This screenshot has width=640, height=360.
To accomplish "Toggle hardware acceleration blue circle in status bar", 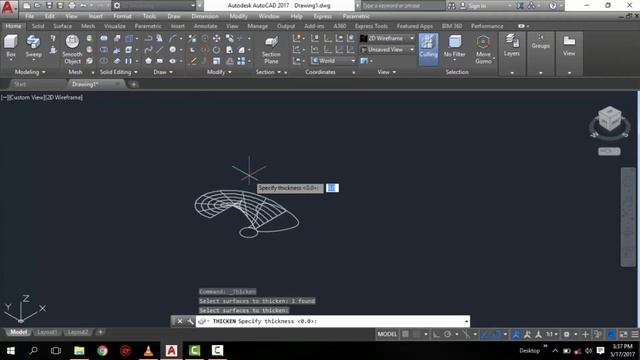I will pyautogui.click(x=611, y=334).
